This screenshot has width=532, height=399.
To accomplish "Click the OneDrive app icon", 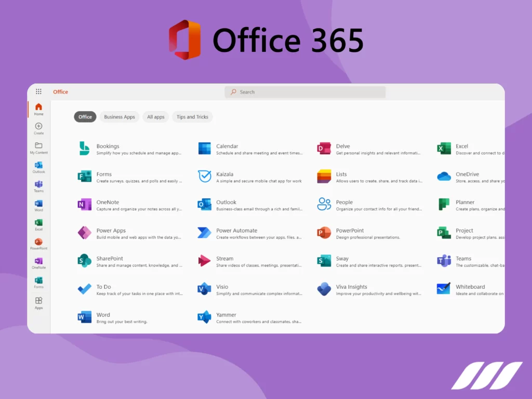I will point(443,177).
